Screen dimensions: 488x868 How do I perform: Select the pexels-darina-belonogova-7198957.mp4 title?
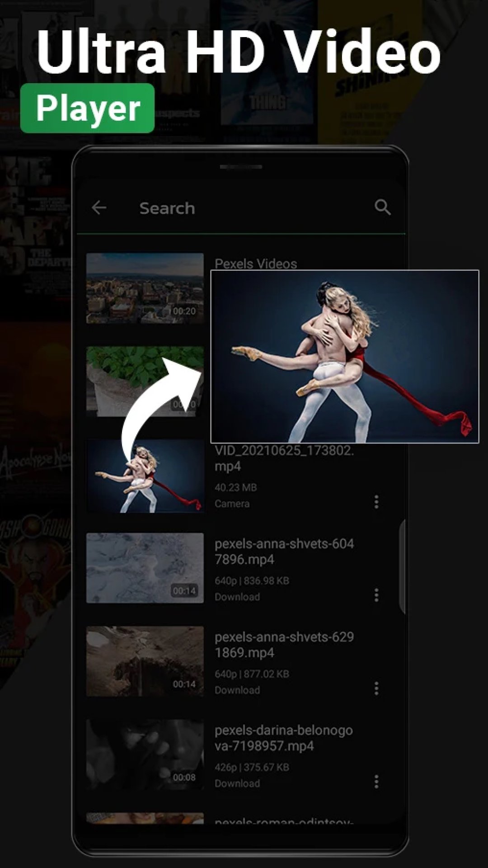[283, 738]
